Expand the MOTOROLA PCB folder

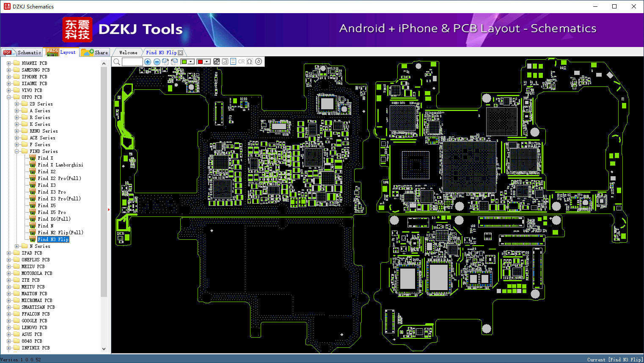tap(8, 273)
